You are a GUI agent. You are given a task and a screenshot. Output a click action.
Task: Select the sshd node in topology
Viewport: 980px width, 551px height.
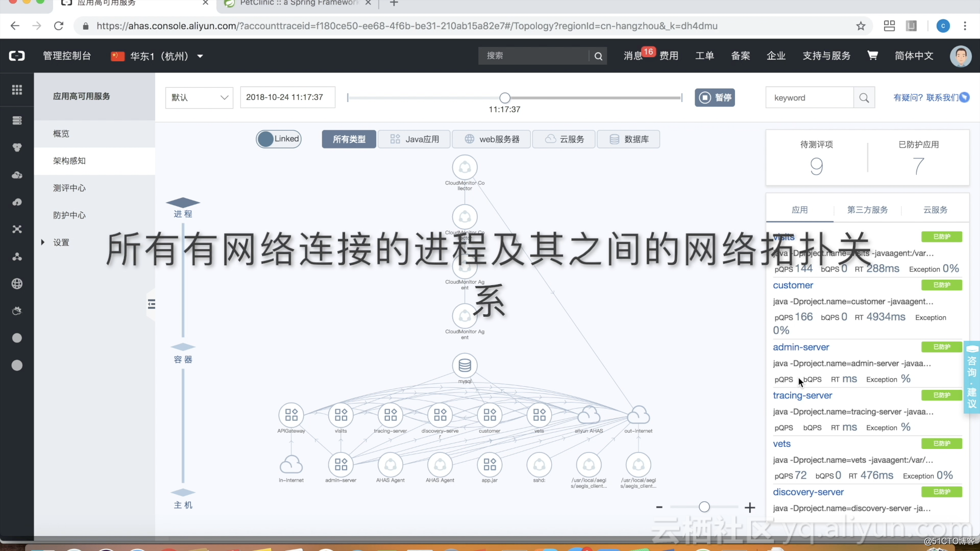pos(539,465)
